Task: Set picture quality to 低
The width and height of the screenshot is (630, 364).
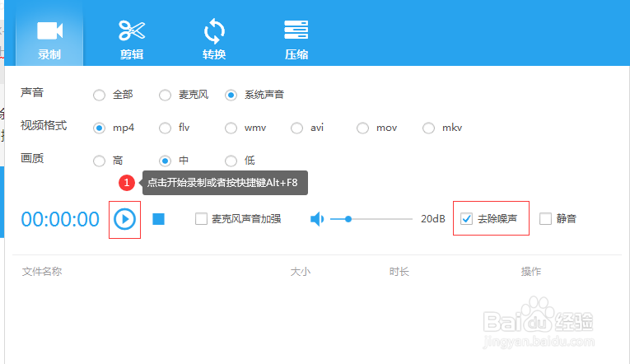Action: (x=231, y=161)
